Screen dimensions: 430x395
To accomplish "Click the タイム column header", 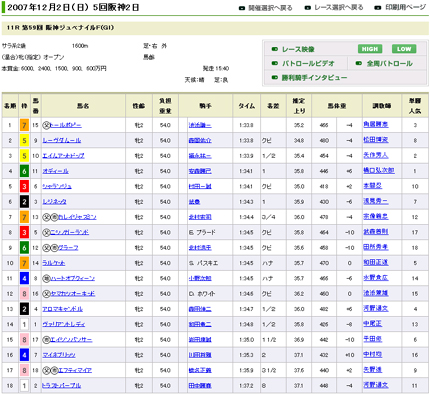I will [x=247, y=106].
